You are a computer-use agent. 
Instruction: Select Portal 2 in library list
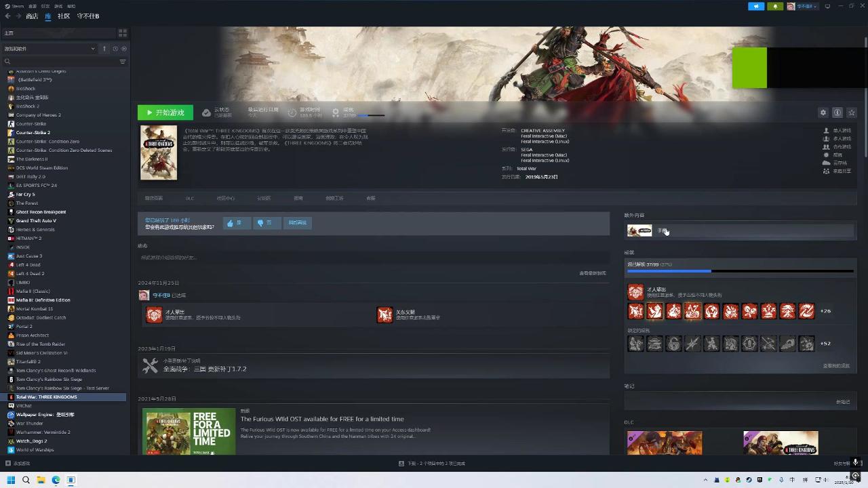24,327
